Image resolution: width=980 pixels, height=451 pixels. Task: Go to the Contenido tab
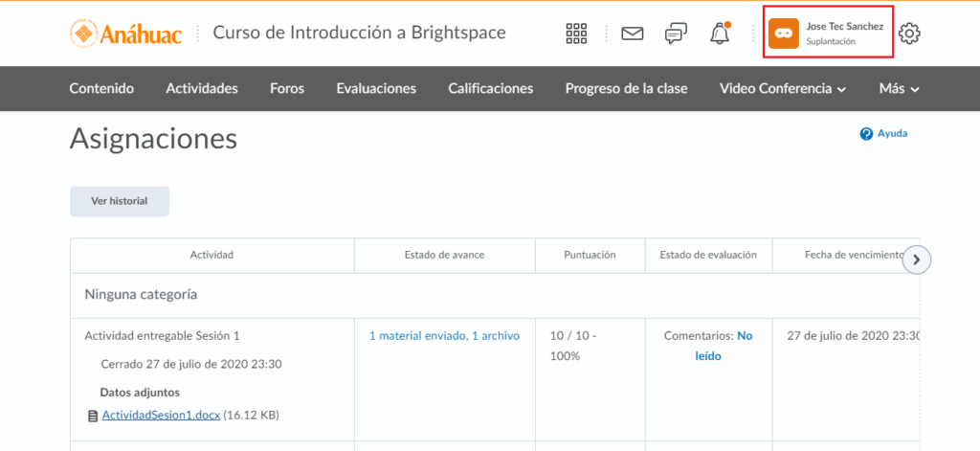[x=101, y=89]
